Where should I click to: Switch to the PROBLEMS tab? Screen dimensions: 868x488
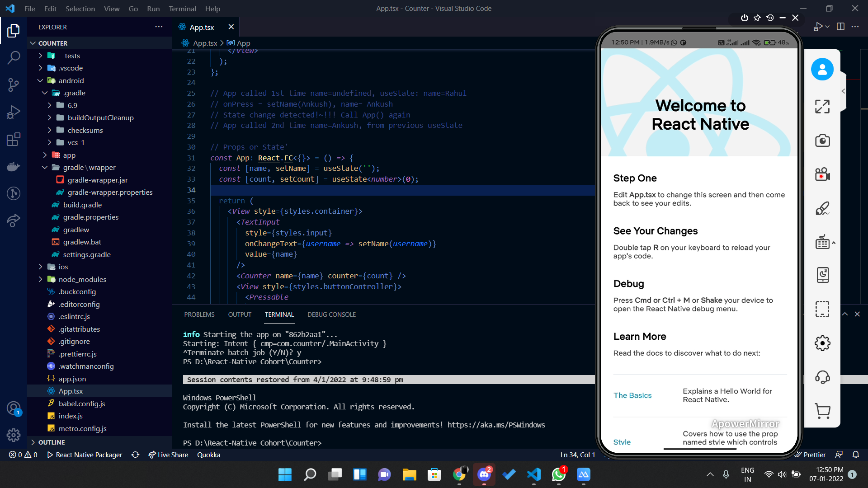point(199,314)
